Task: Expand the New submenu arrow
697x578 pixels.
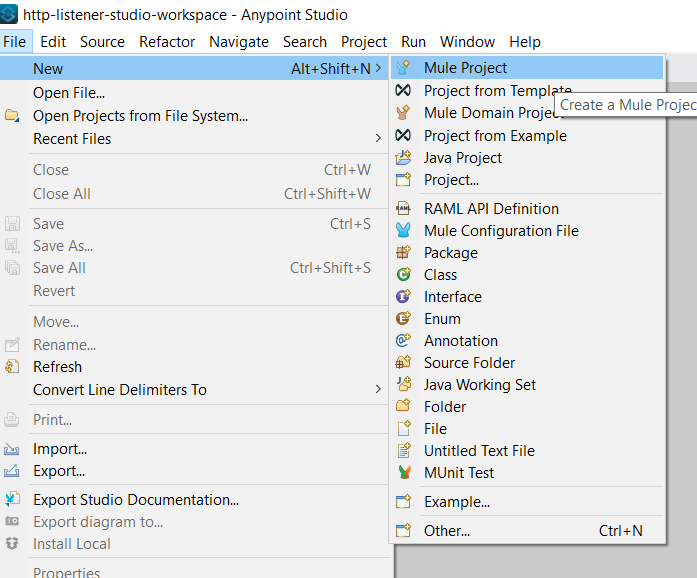Action: pyautogui.click(x=378, y=68)
